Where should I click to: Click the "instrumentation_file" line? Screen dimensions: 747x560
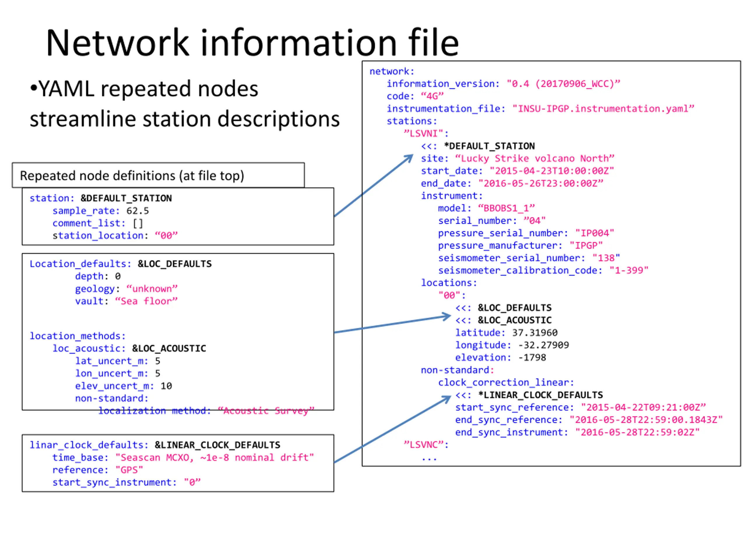540,109
